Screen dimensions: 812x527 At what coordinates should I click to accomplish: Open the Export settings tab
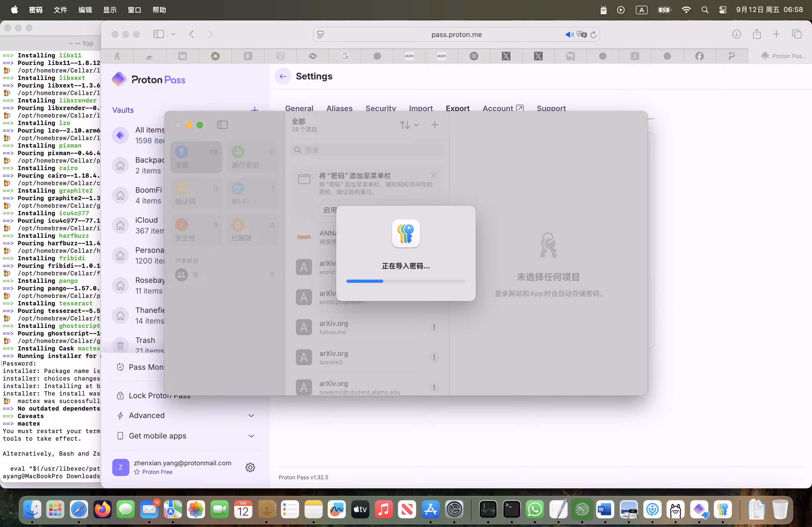458,108
